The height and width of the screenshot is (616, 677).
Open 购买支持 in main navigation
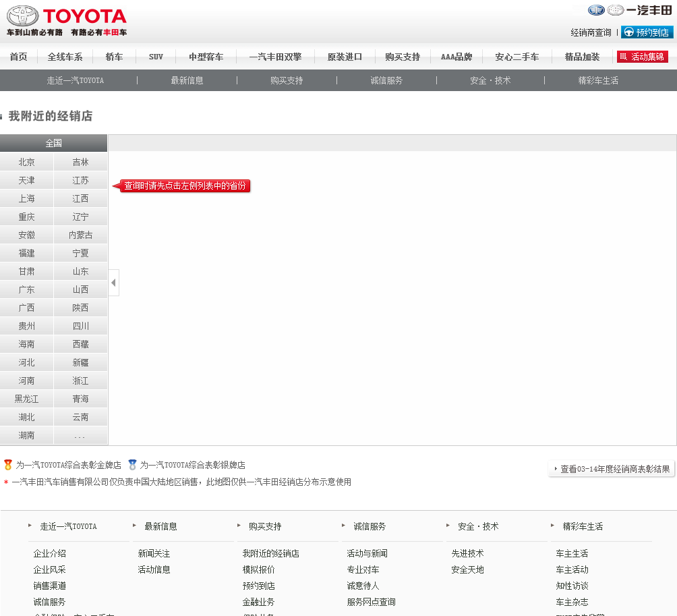tap(403, 57)
